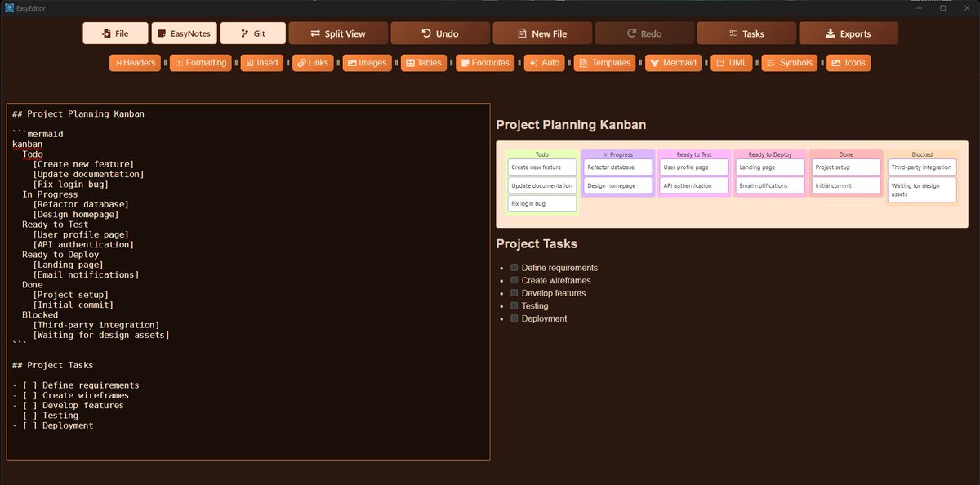
Task: Click the - [ ] Deployment editor line
Action: point(52,425)
